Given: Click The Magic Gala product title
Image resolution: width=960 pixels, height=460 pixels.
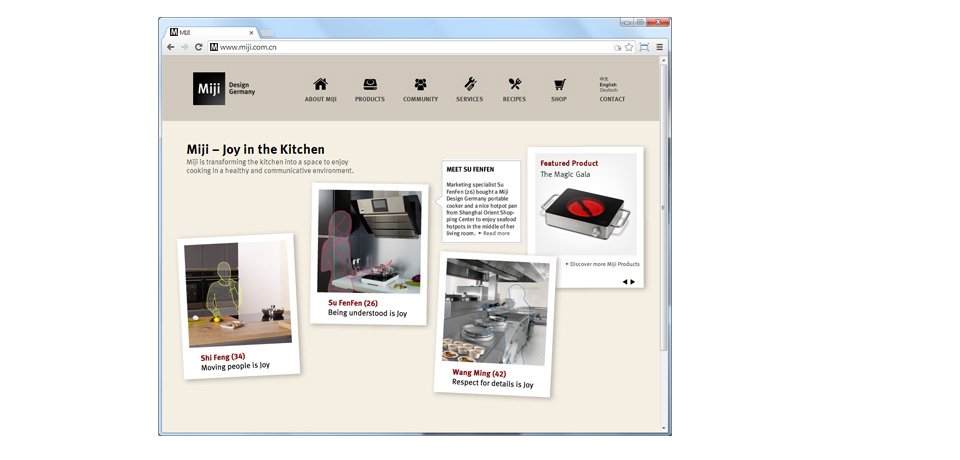Looking at the screenshot, I should 565,175.
